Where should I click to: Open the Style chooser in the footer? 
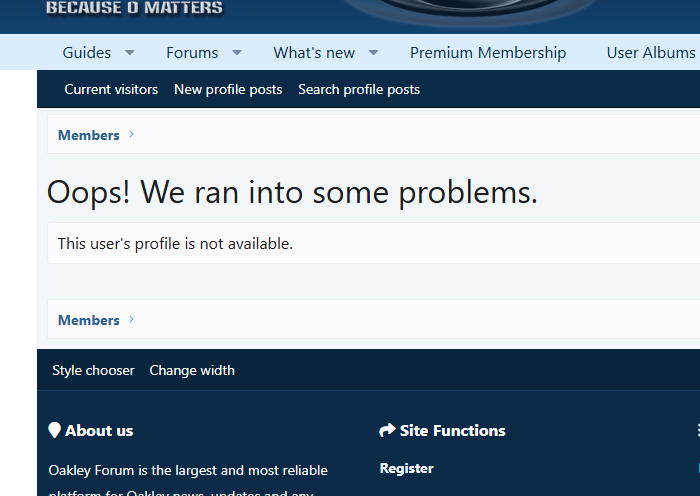(x=93, y=370)
